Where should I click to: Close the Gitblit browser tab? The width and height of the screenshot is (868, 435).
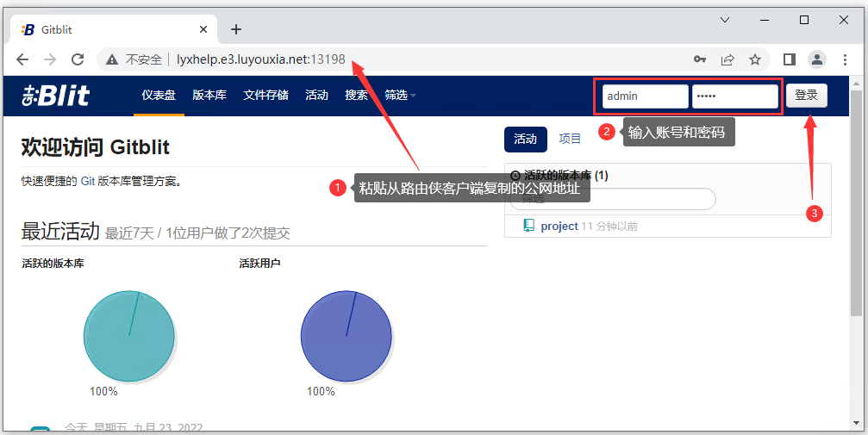coord(203,29)
